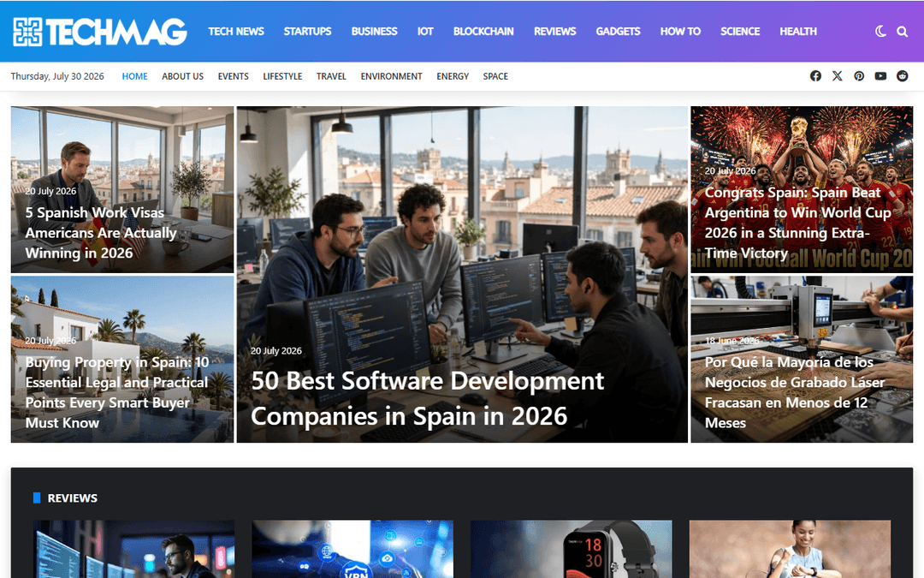Click the Reviews section heading
This screenshot has height=578, width=924.
pos(73,498)
